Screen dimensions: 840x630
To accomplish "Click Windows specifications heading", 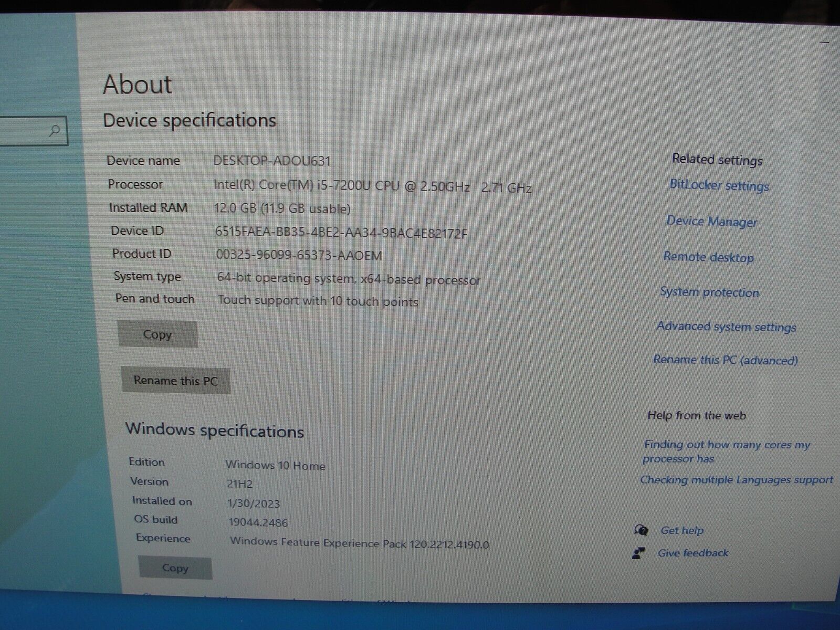I will 215,430.
